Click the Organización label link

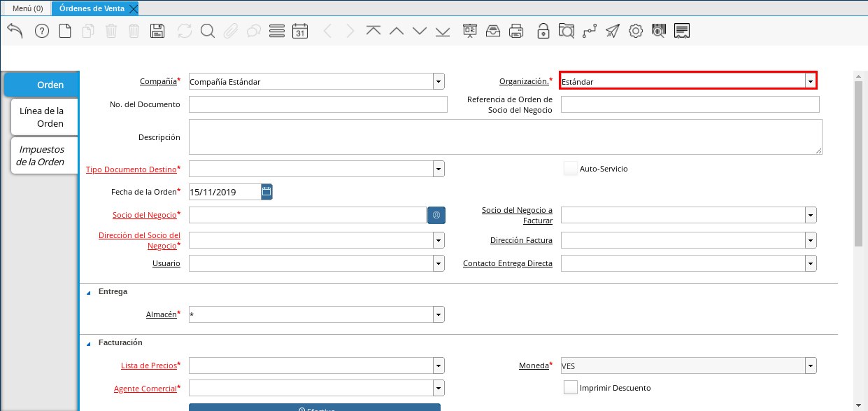pyautogui.click(x=524, y=81)
